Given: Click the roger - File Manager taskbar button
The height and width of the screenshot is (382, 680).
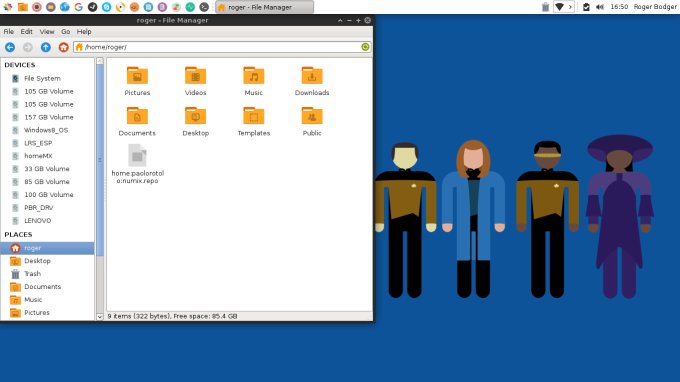Looking at the screenshot, I should (264, 7).
